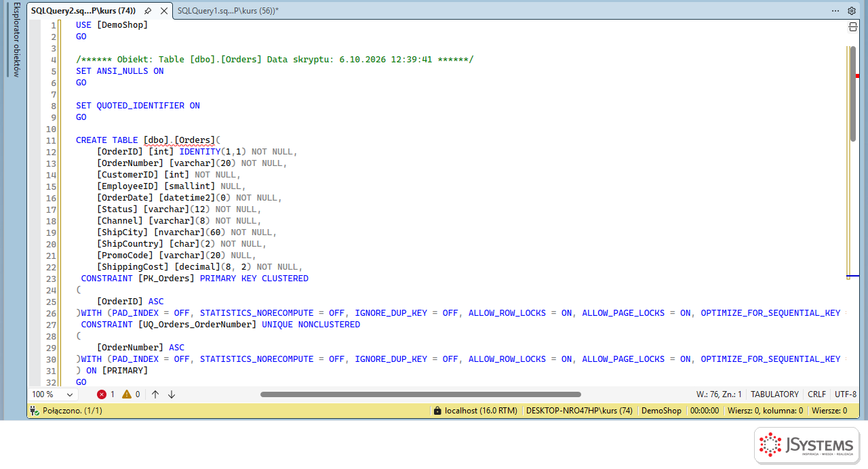Image resolution: width=868 pixels, height=469 pixels.
Task: Click the Połączono. (1/1) status text
Action: 73,410
